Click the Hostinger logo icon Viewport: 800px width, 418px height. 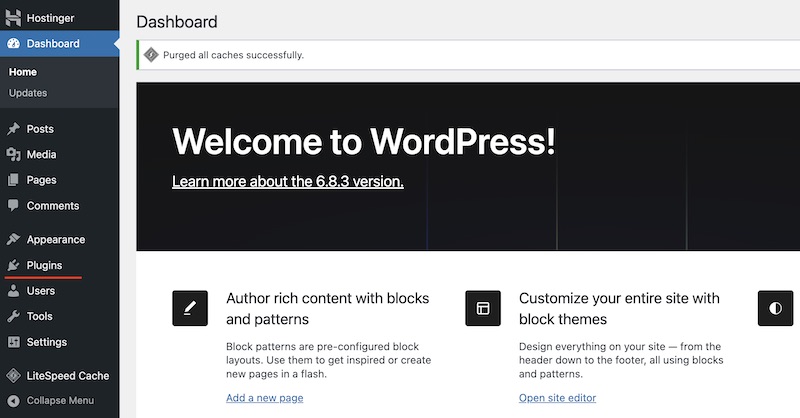(x=13, y=18)
